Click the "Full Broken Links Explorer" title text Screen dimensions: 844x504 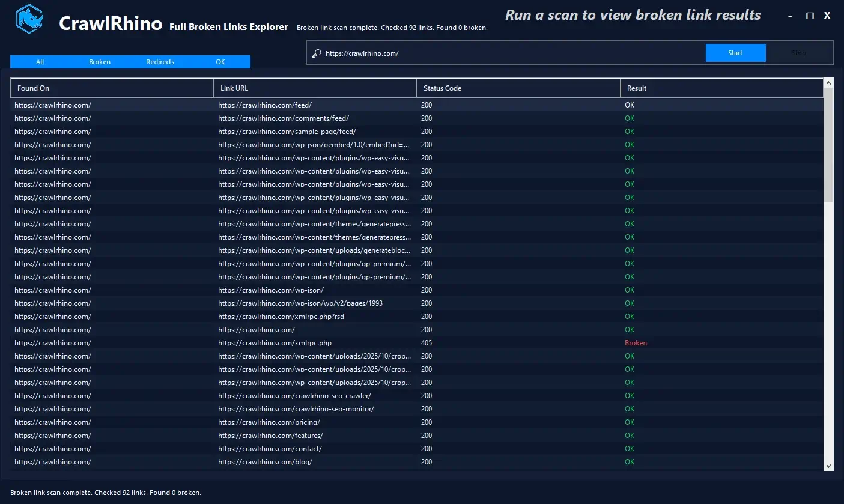tap(229, 27)
